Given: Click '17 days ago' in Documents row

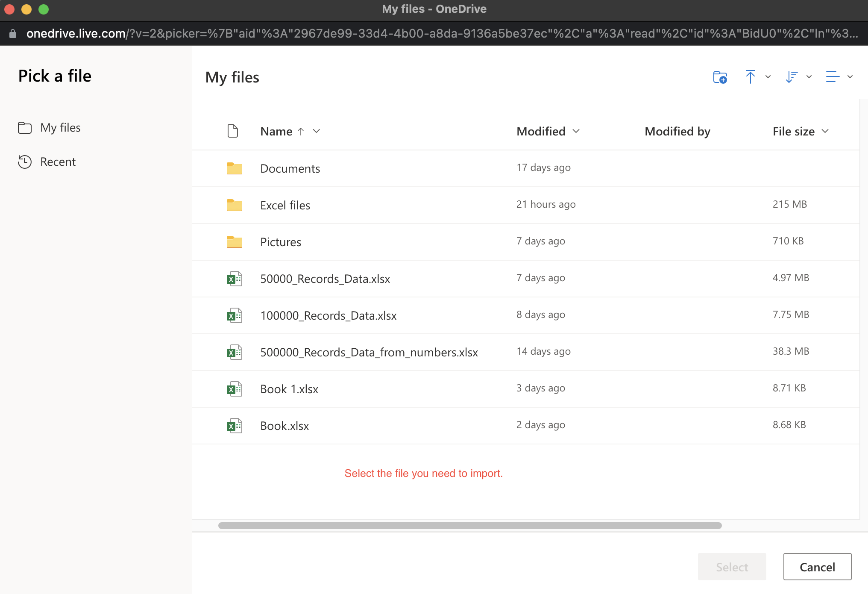Looking at the screenshot, I should tap(543, 168).
